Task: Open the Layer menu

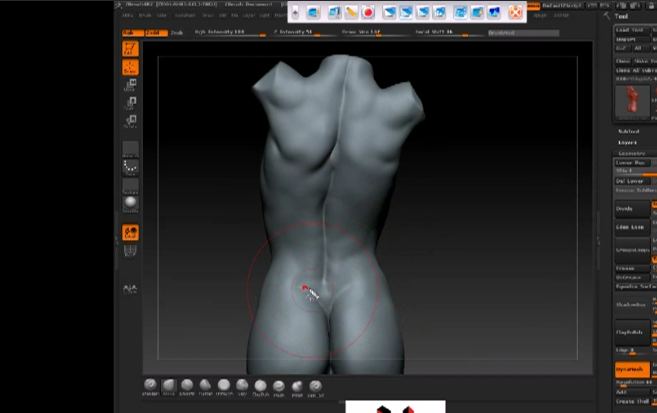Action: point(248,15)
